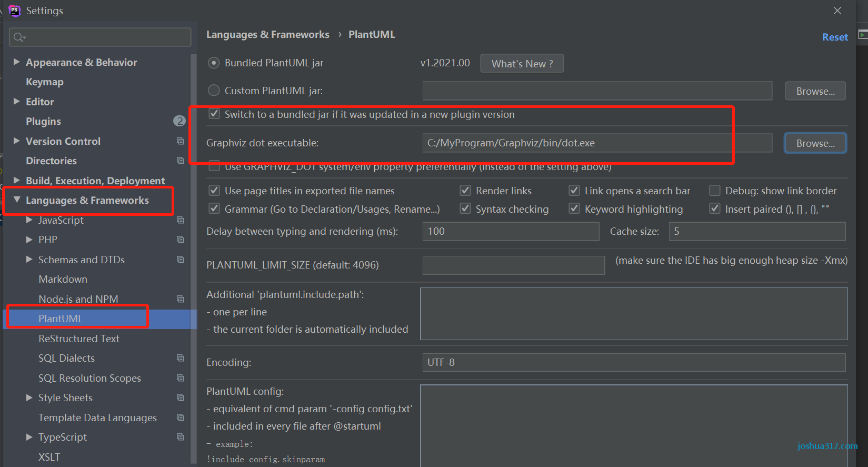The height and width of the screenshot is (467, 868).
Task: Close the Settings dialog
Action: point(837,11)
